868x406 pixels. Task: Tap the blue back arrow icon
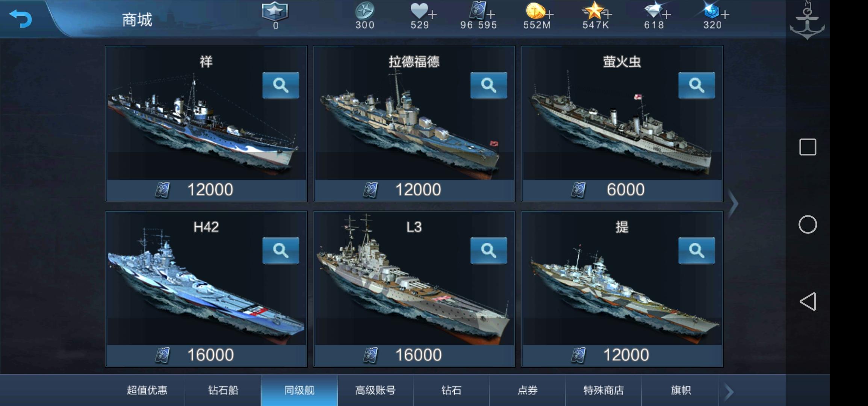pyautogui.click(x=20, y=19)
